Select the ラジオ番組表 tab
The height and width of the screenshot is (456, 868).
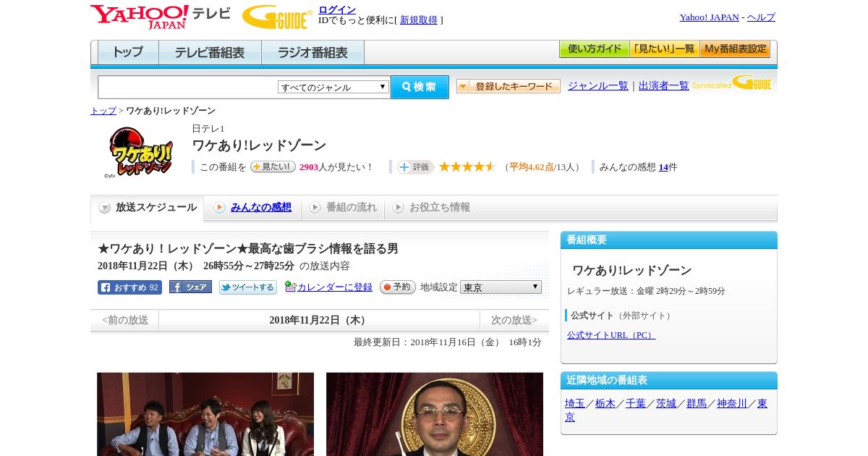[312, 53]
